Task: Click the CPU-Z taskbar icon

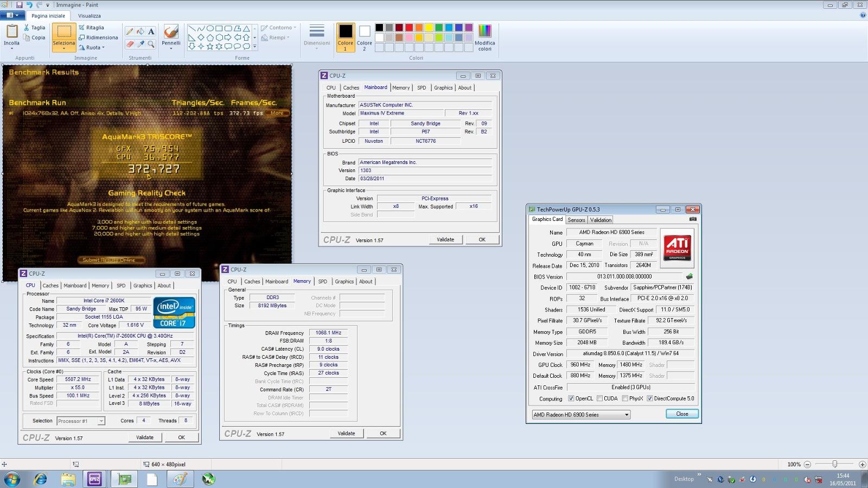Action: tap(94, 479)
